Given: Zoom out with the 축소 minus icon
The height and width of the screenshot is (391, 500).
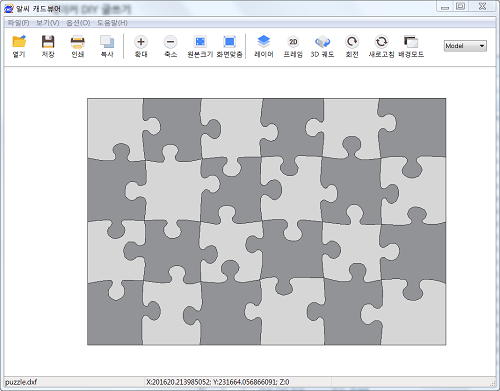Looking at the screenshot, I should click(170, 46).
